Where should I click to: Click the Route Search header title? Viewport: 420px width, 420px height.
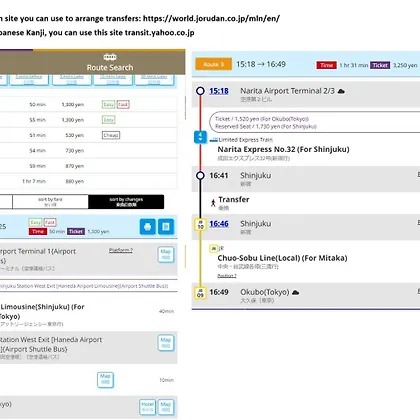pyautogui.click(x=110, y=67)
